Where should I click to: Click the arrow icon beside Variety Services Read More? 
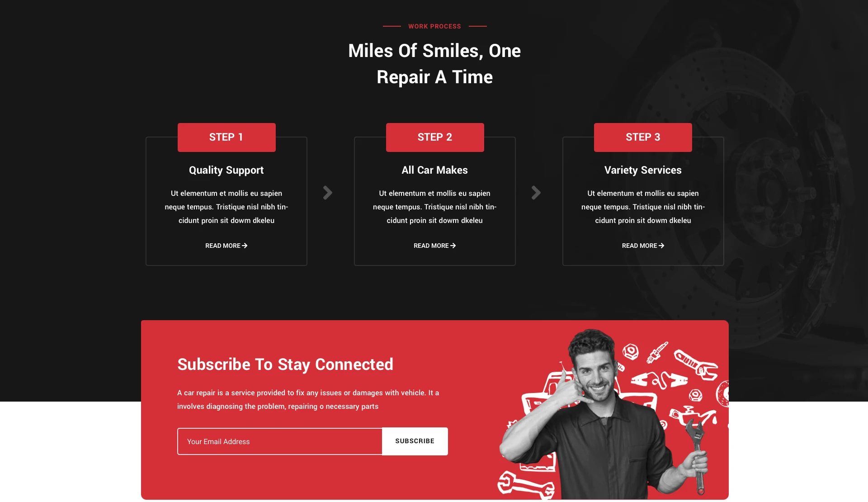pyautogui.click(x=661, y=246)
